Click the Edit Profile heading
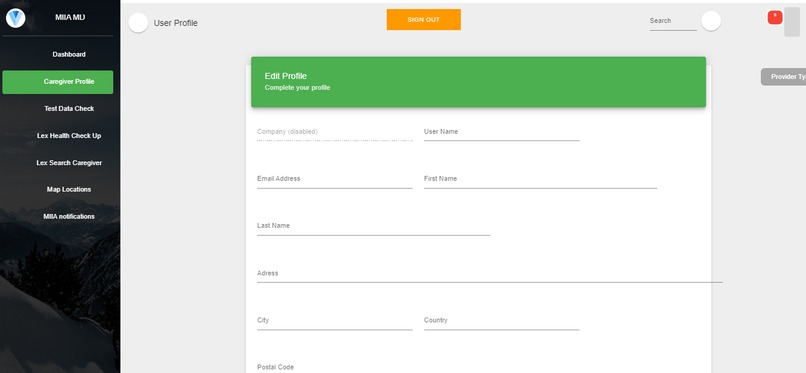Image resolution: width=806 pixels, height=373 pixels. point(286,76)
